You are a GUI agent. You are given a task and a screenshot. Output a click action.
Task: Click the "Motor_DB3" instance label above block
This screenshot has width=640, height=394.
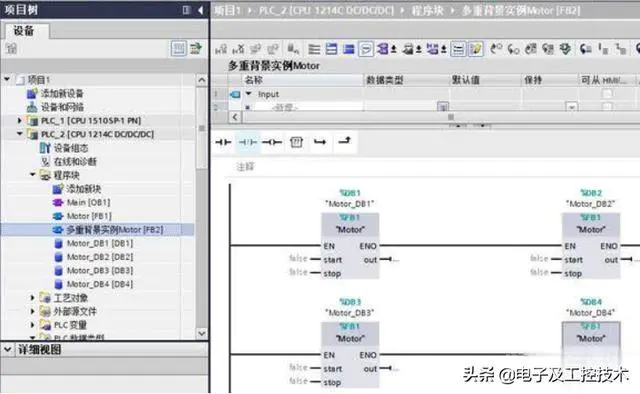tap(349, 312)
